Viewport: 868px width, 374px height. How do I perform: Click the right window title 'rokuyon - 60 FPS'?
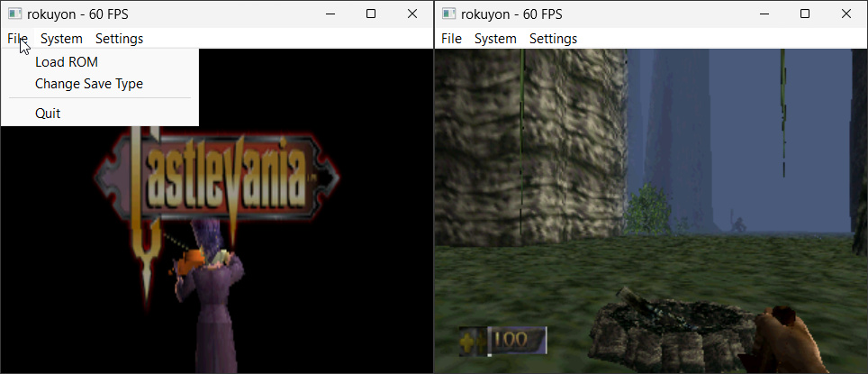click(511, 14)
